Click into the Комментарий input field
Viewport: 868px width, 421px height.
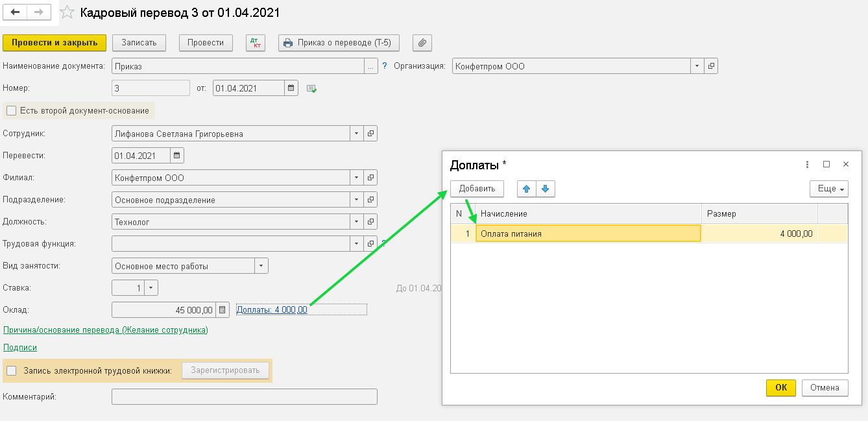[244, 396]
